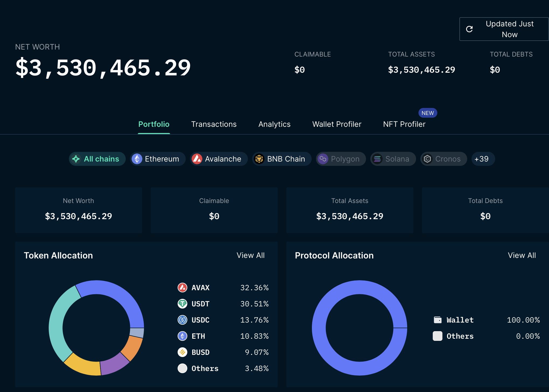Open View All for Token Allocation
This screenshot has height=392, width=549.
251,255
